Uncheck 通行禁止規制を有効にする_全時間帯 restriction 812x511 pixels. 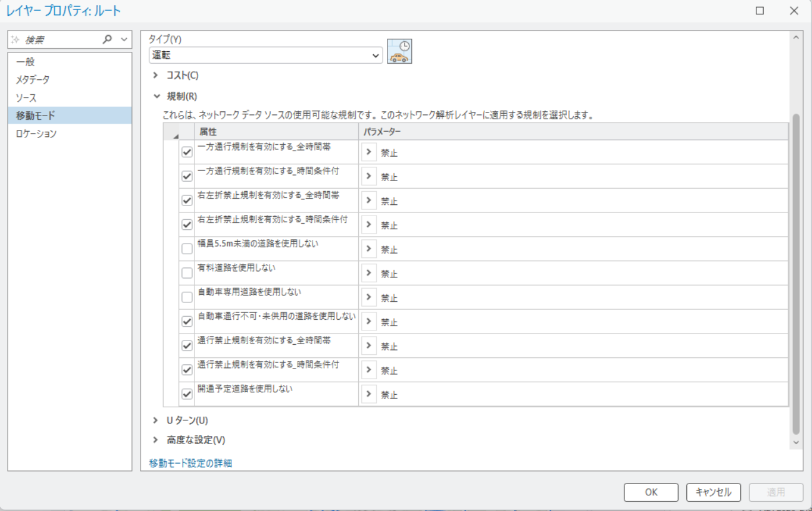coord(187,345)
